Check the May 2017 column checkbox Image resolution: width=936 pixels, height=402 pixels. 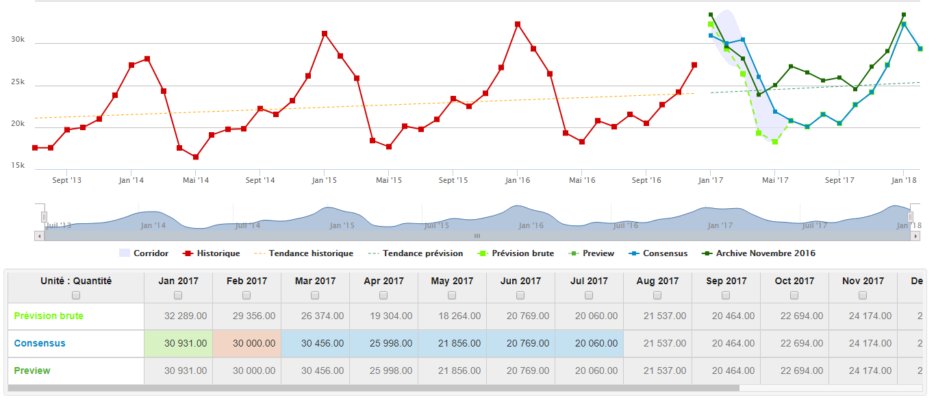(452, 295)
